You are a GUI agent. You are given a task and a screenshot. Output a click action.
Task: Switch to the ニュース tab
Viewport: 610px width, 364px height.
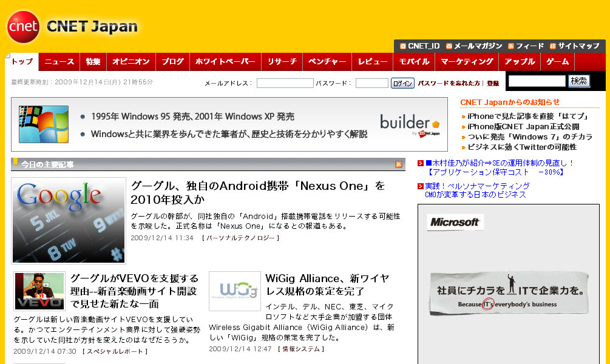coord(59,62)
